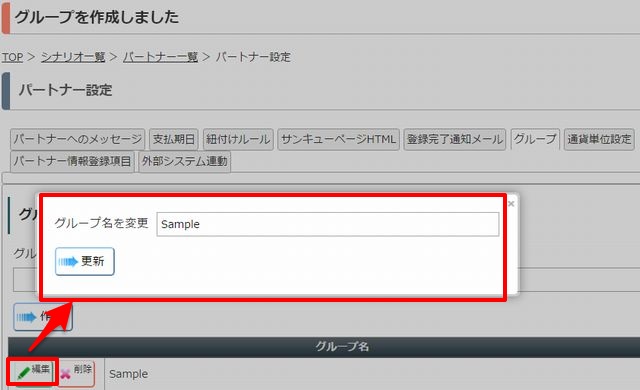Screen dimensions: 640x390
Task: Focus the グループ名を変更 text field
Action: click(x=328, y=224)
